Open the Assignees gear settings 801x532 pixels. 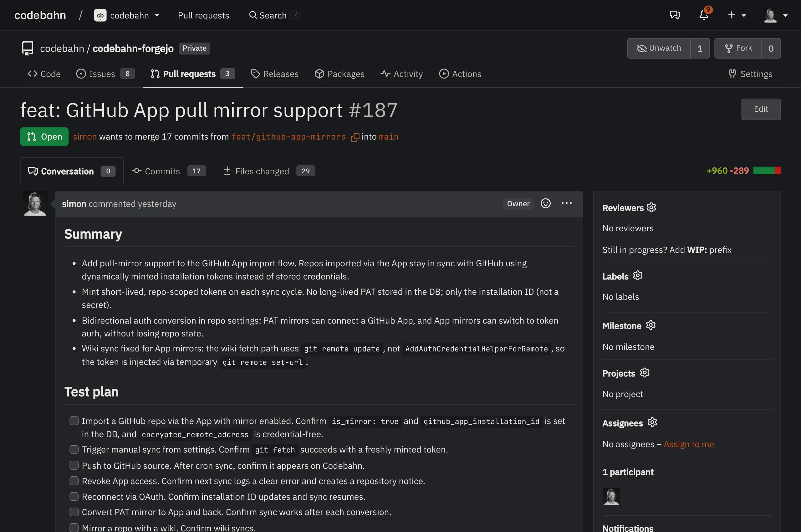pyautogui.click(x=652, y=422)
